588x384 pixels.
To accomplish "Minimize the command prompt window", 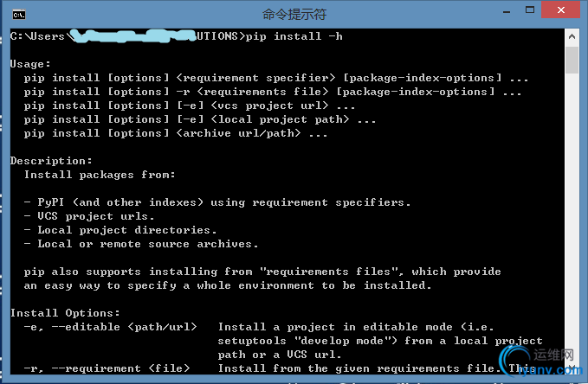I will [x=507, y=11].
